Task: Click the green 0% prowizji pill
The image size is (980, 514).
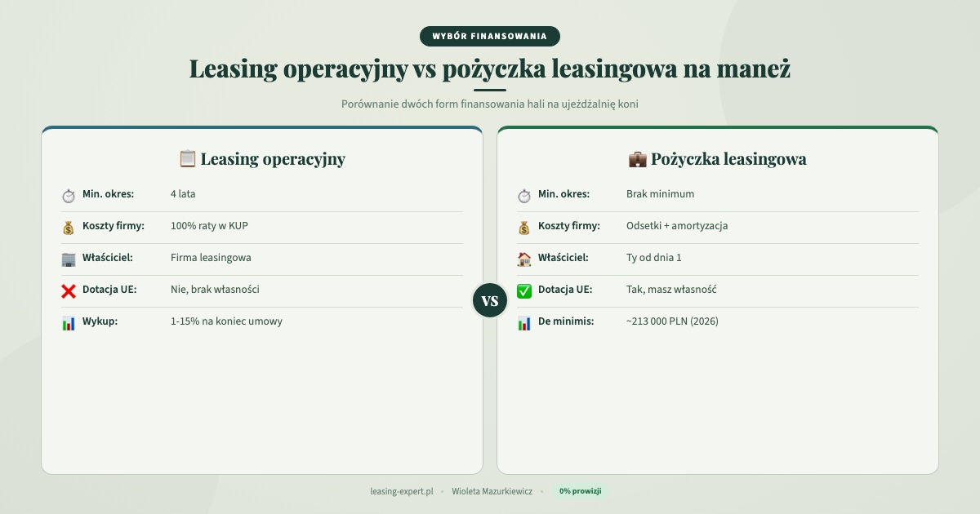Action: pos(580,491)
